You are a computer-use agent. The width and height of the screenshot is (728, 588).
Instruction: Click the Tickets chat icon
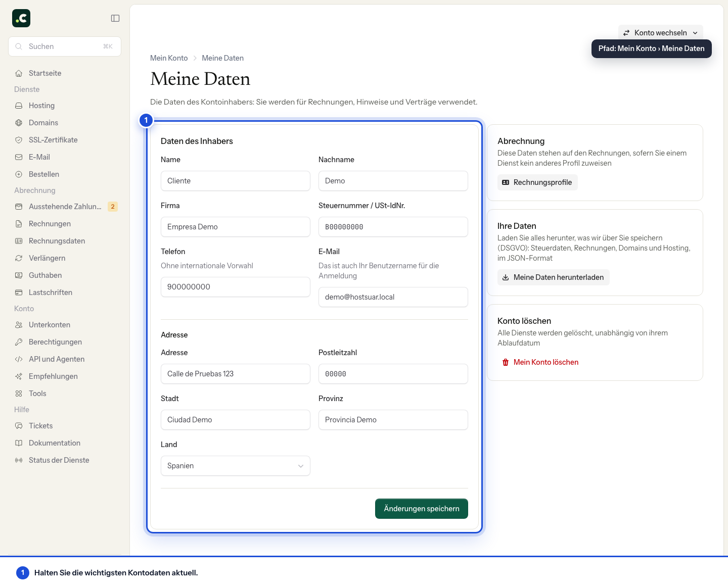19,426
